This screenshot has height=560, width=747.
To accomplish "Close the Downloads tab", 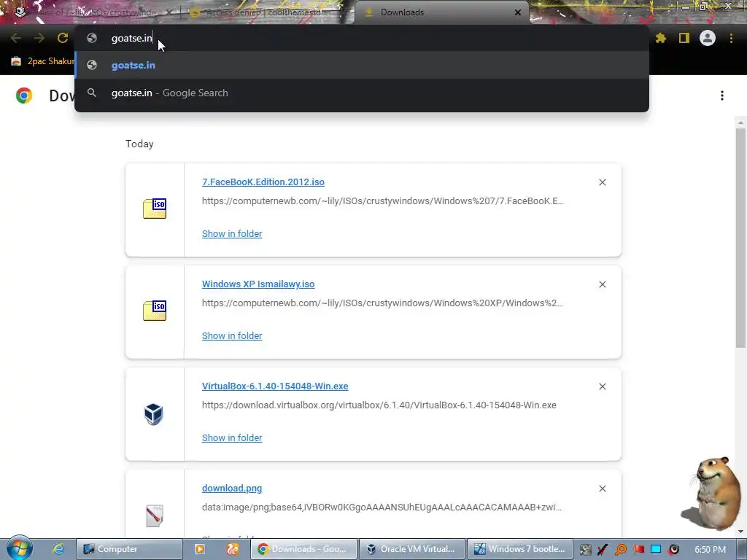I will click(x=518, y=12).
